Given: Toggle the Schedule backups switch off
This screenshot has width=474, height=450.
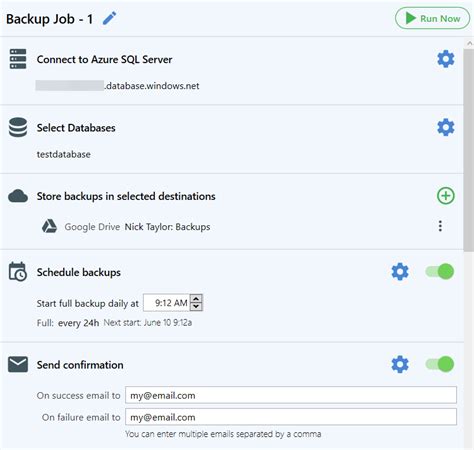Looking at the screenshot, I should click(x=440, y=271).
